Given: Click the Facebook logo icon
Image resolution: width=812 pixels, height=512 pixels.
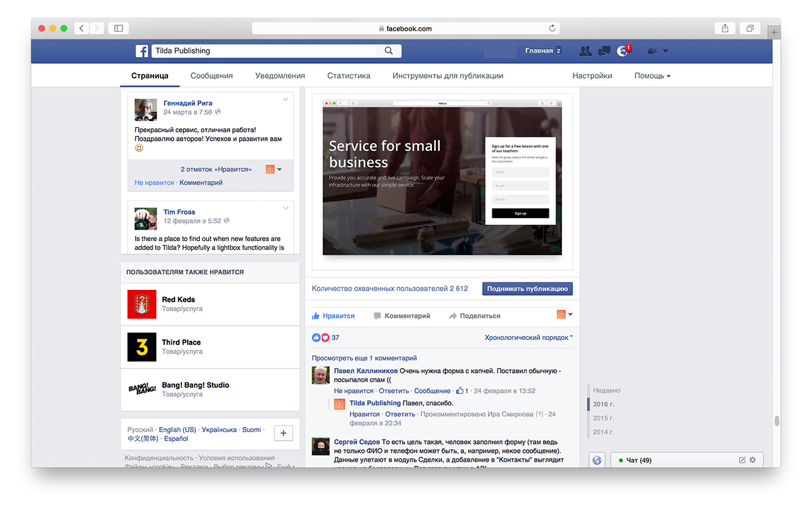Looking at the screenshot, I should point(142,51).
